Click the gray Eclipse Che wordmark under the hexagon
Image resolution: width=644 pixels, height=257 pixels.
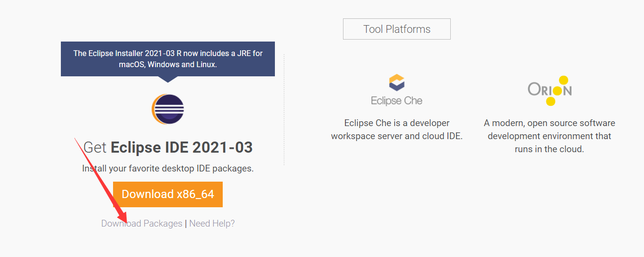[397, 100]
